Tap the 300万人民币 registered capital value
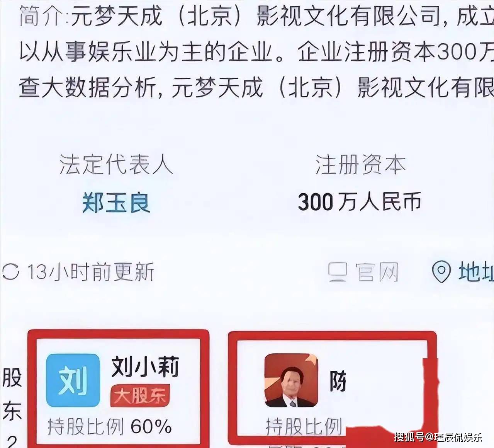 (x=359, y=202)
